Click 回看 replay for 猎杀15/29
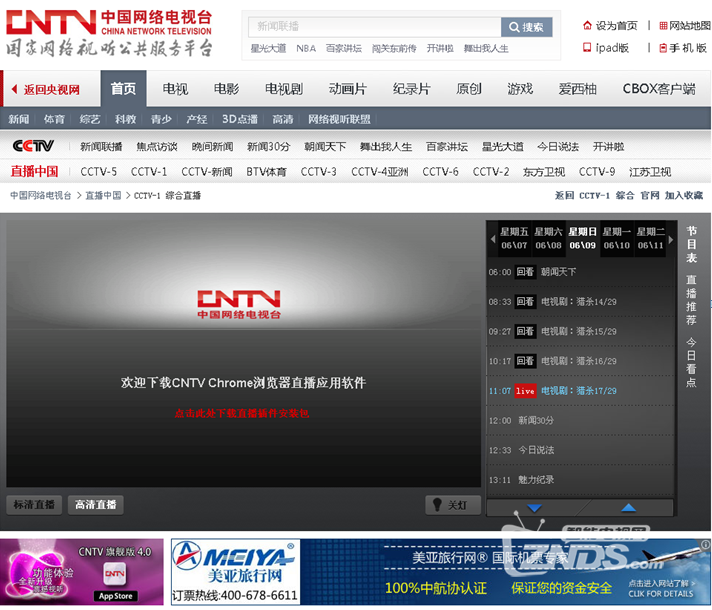Screen dimensions: 712x610 pyautogui.click(x=525, y=331)
